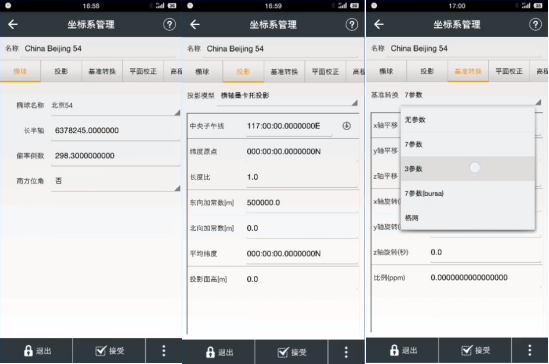This screenshot has height=364, width=549.
Task: Edit the 长度比 value 1.0
Action: (x=302, y=177)
